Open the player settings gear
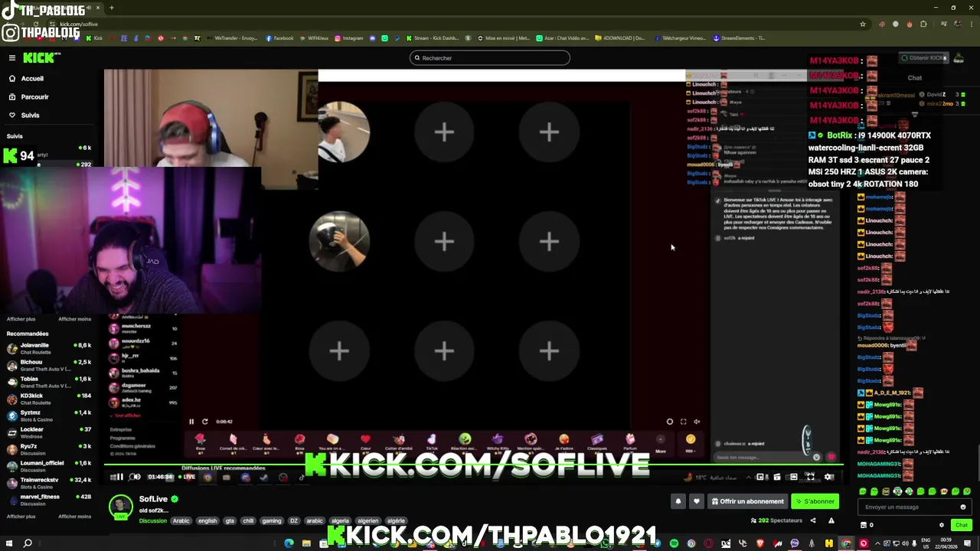This screenshot has width=980, height=551. pyautogui.click(x=828, y=477)
